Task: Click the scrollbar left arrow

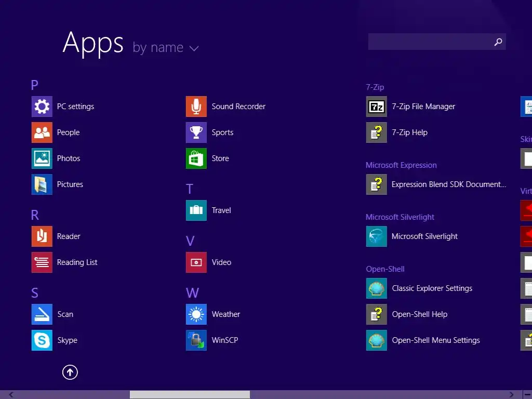Action: pos(11,394)
